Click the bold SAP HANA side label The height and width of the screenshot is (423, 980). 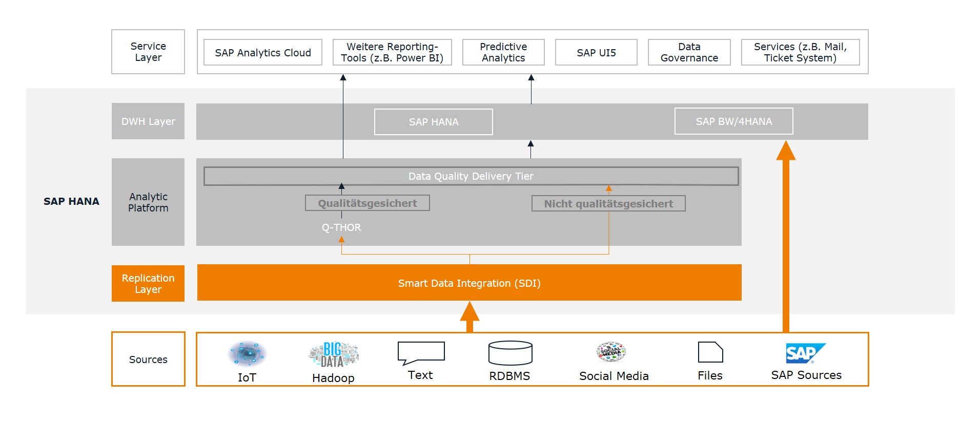click(x=71, y=201)
